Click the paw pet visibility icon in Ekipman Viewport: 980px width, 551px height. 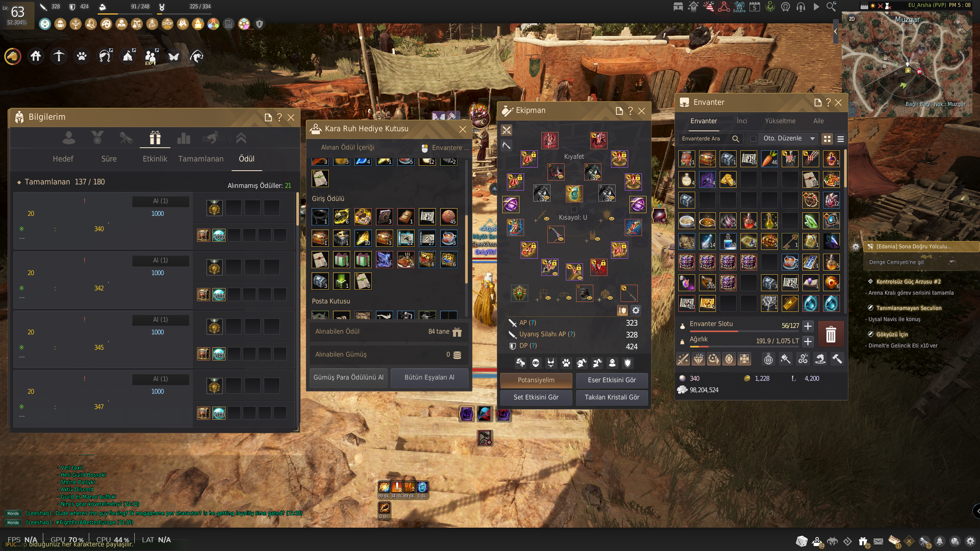pyautogui.click(x=566, y=363)
